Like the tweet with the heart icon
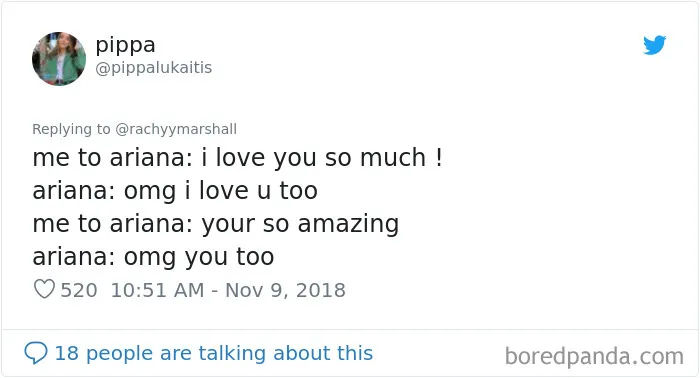700x378 pixels. (44, 289)
